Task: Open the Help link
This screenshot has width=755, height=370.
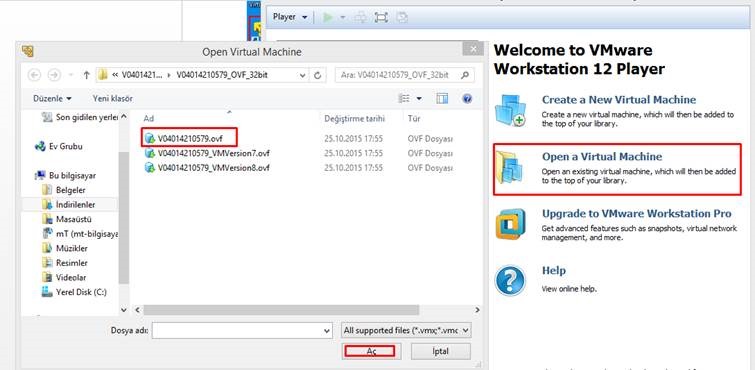Action: [554, 270]
